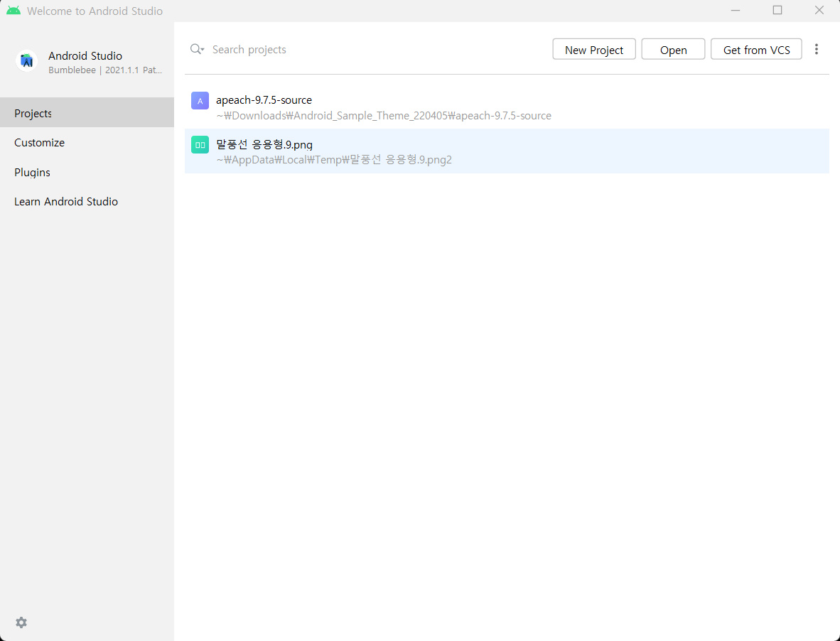Viewport: 840px width, 641px height.
Task: Click the purple A project icon
Action: [200, 101]
